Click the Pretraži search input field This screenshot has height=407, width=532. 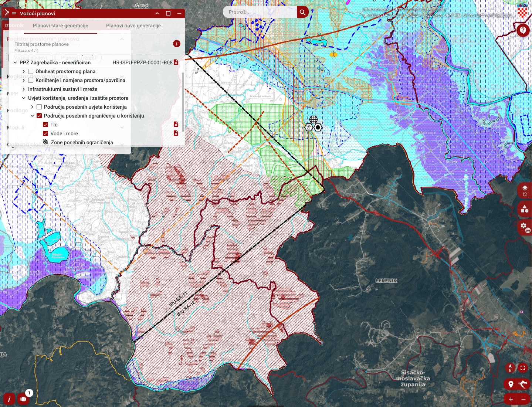click(x=260, y=12)
